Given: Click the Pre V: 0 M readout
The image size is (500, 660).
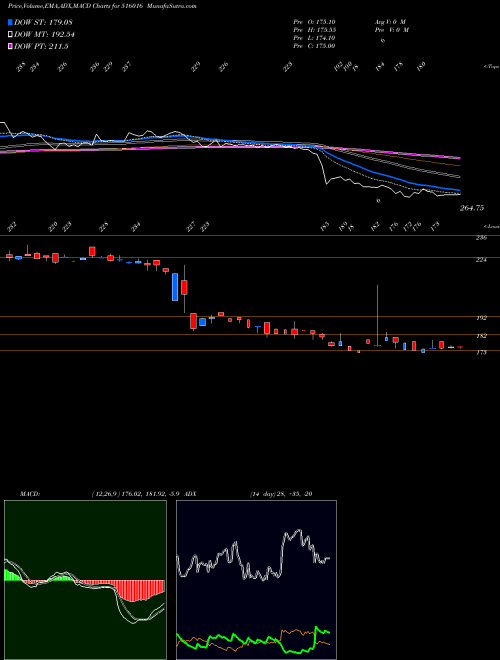Looking at the screenshot, I should [x=391, y=30].
